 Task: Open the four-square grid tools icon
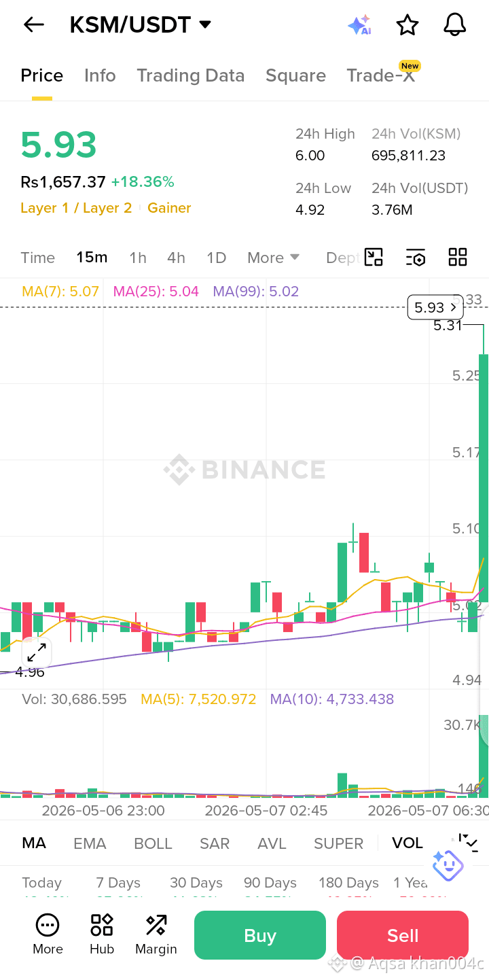pyautogui.click(x=458, y=257)
